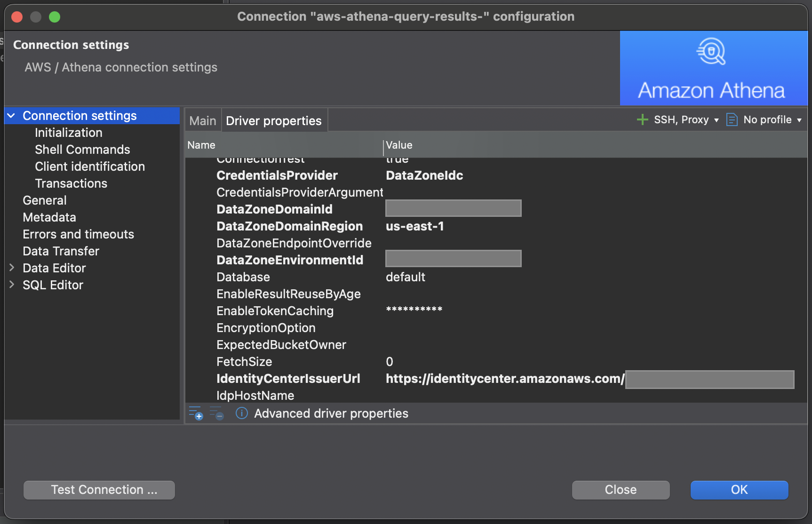This screenshot has width=812, height=524.
Task: Click the profile document icon
Action: point(731,119)
